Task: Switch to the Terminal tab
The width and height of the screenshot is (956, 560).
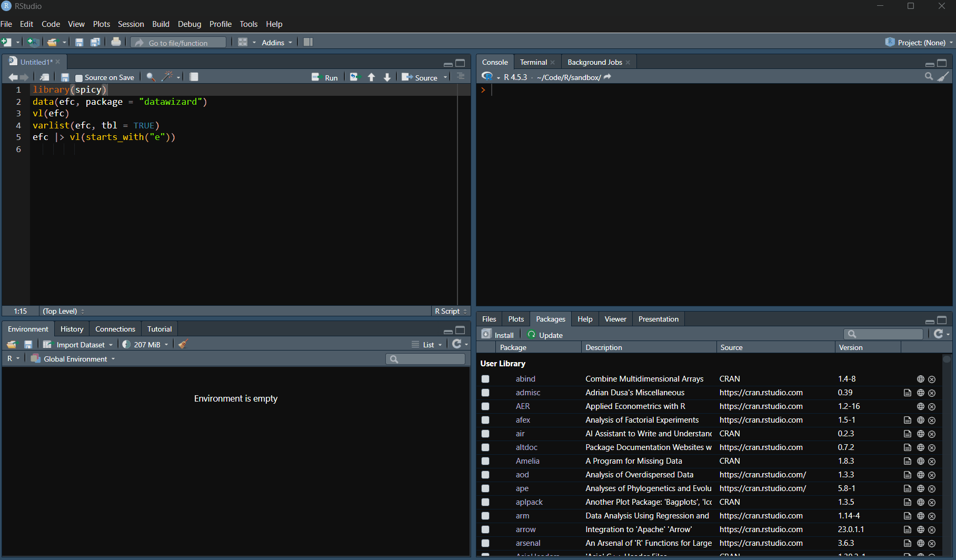Action: [533, 62]
